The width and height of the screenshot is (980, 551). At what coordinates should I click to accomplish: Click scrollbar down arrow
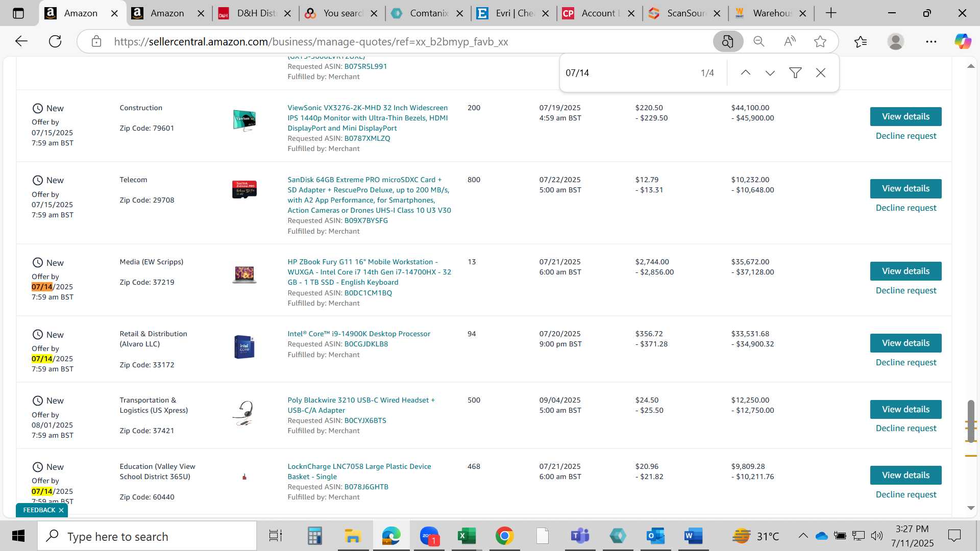(x=971, y=508)
